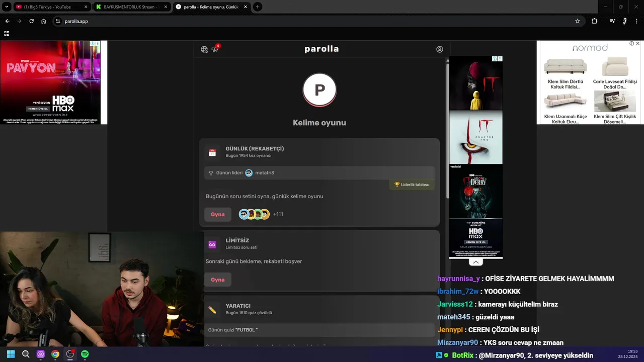Click the +111 players count

click(278, 214)
